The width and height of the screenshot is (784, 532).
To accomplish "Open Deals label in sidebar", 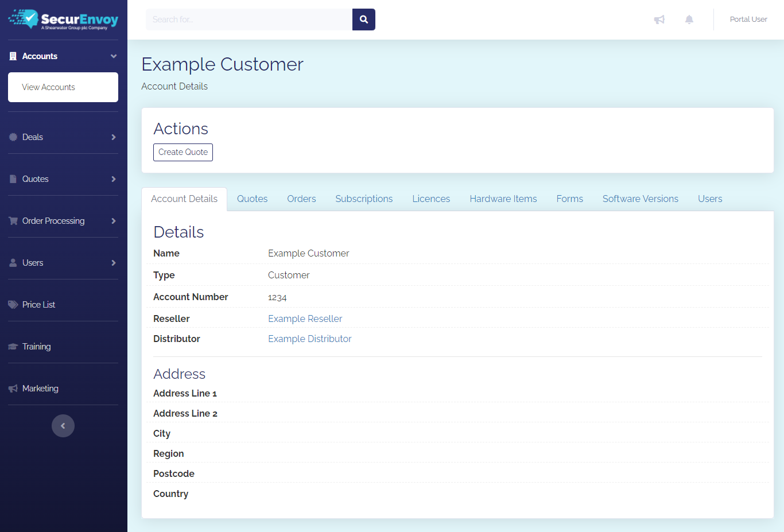I will click(x=33, y=137).
